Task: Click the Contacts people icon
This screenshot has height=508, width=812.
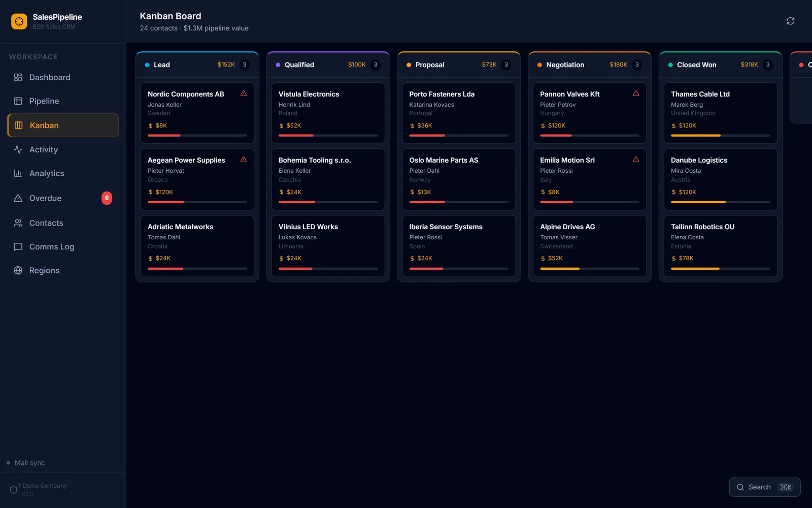Action: pos(18,223)
